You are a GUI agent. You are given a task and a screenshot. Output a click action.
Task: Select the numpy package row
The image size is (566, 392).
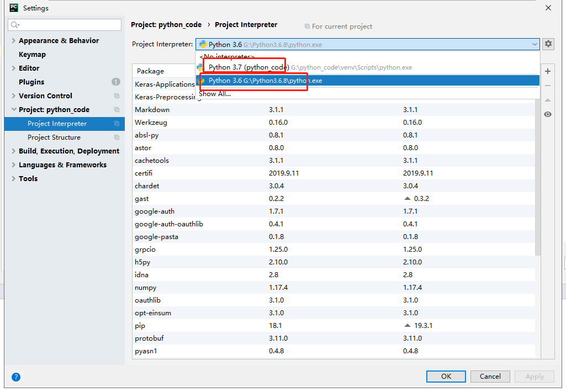pyautogui.click(x=334, y=287)
